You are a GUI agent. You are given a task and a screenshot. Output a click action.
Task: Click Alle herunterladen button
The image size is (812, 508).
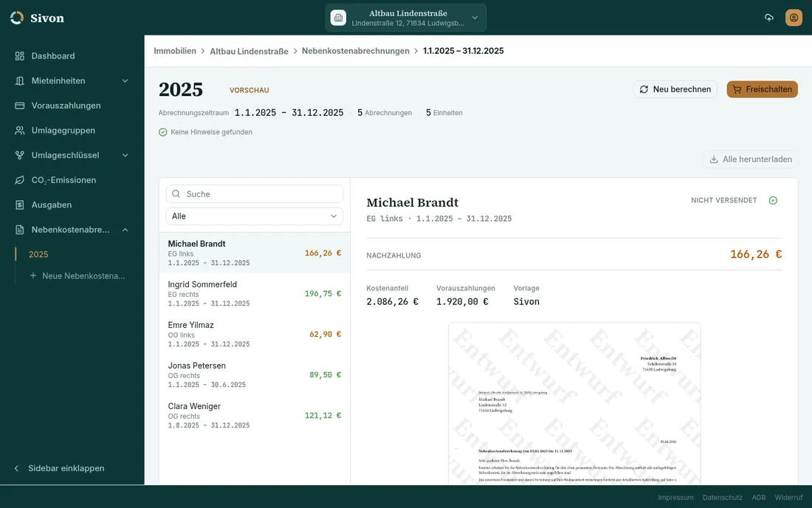tap(751, 159)
